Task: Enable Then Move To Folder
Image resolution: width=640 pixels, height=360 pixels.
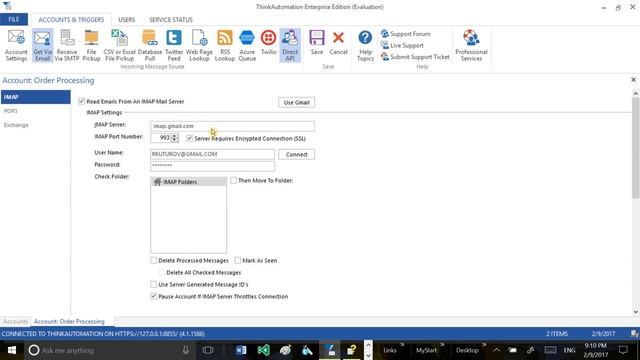Action: pos(234,180)
